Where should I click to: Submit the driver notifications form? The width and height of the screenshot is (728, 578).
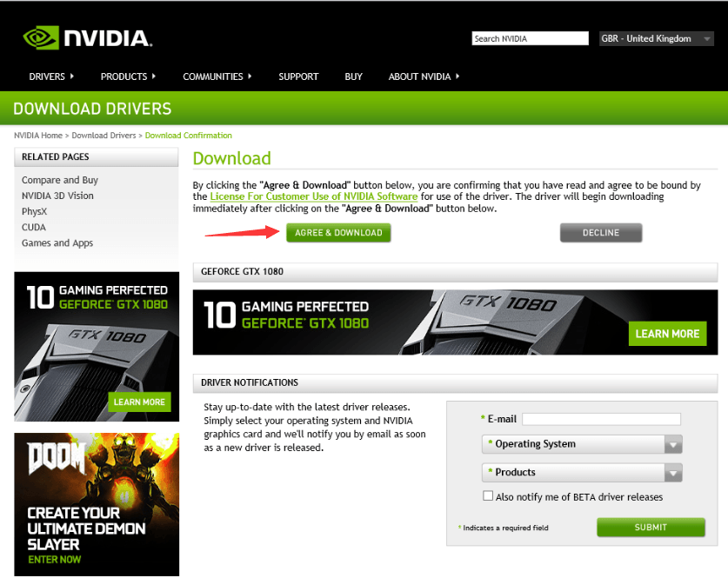tap(651, 527)
